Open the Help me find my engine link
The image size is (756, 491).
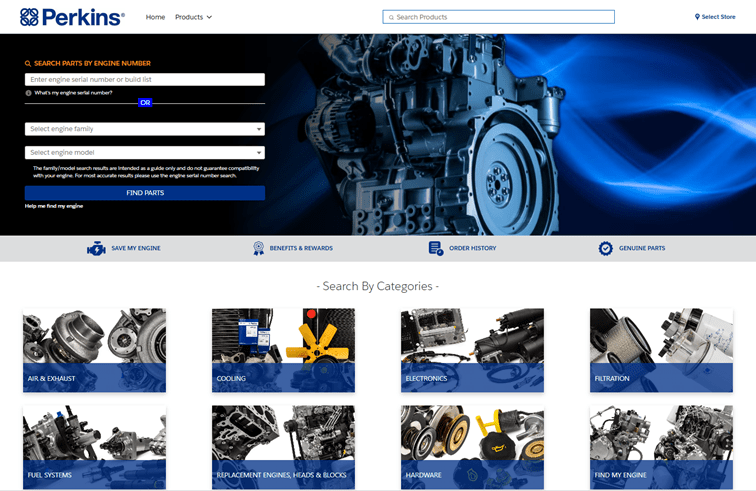tap(54, 206)
